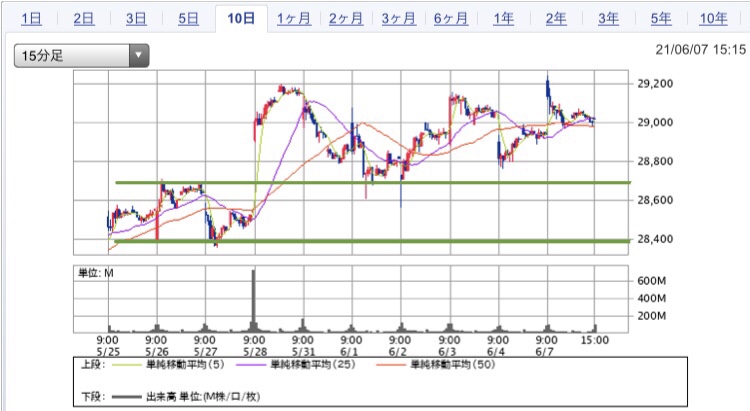Switch chart to 2ヶ月 range

[346, 19]
